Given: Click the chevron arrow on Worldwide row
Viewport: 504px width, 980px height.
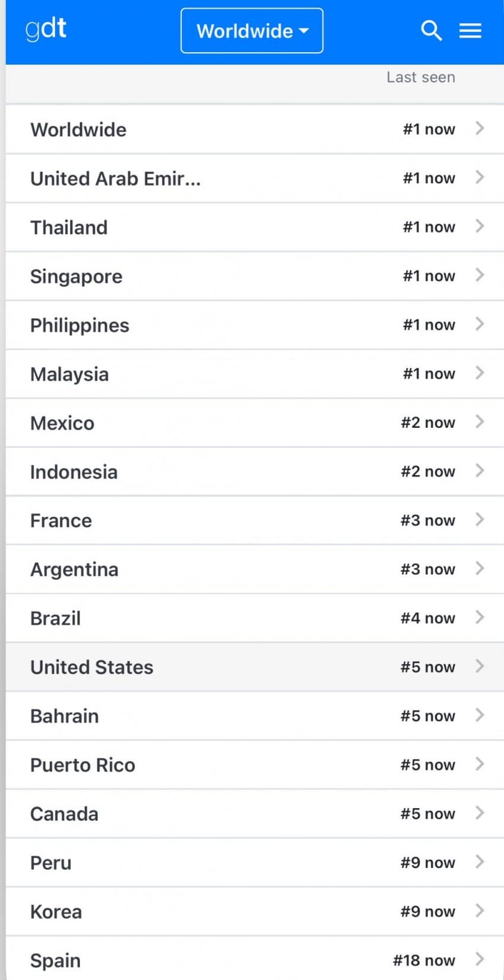Looking at the screenshot, I should coord(480,129).
